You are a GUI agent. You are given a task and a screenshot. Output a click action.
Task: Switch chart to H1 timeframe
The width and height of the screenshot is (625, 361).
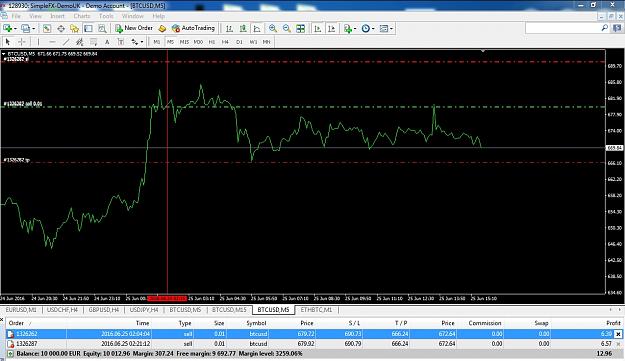[x=212, y=42]
